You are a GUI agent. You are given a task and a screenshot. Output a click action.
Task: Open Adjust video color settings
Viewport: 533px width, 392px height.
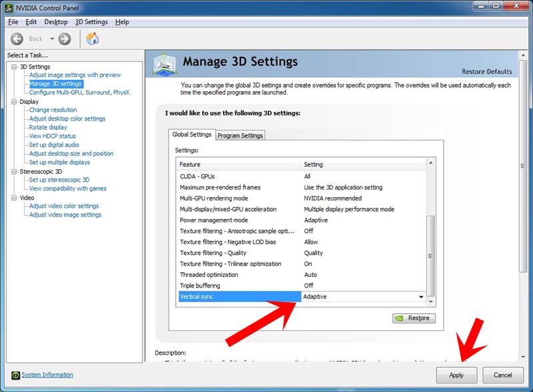point(64,206)
